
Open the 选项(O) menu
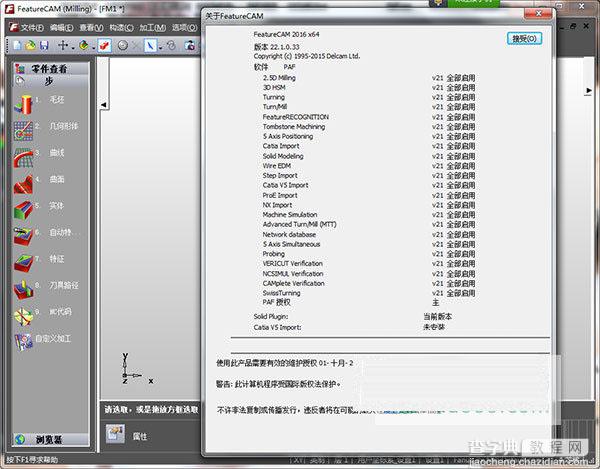(184, 28)
